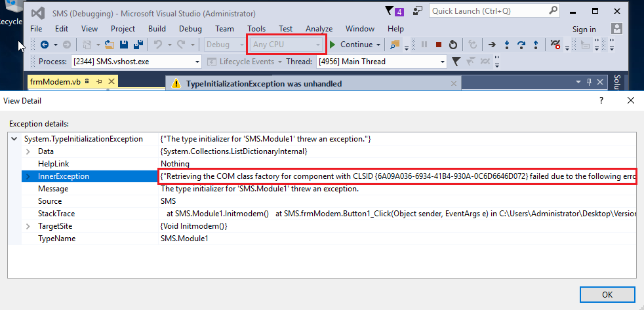The image size is (644, 310).
Task: Expand the InnerException row
Action: coord(28,176)
